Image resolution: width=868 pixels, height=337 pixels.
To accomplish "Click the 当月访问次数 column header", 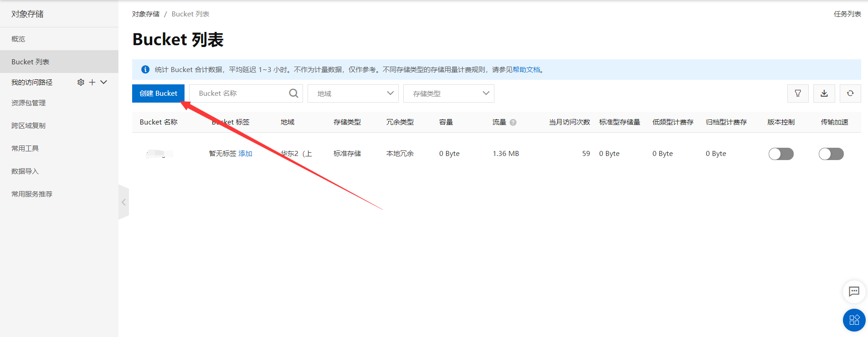I will 570,122.
